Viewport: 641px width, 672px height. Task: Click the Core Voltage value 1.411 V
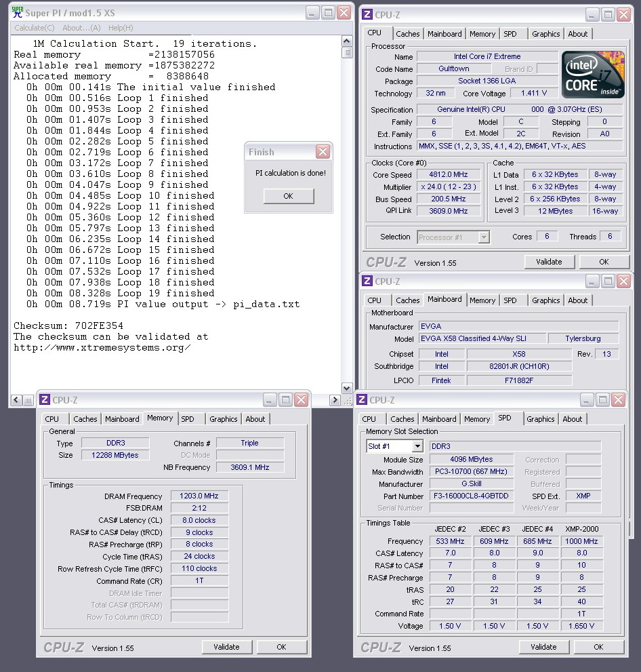534,93
